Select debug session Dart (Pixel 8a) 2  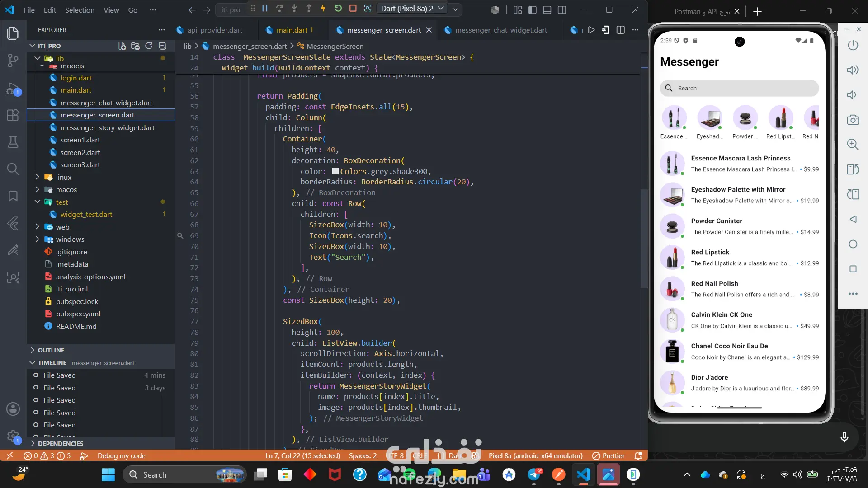pyautogui.click(x=412, y=9)
